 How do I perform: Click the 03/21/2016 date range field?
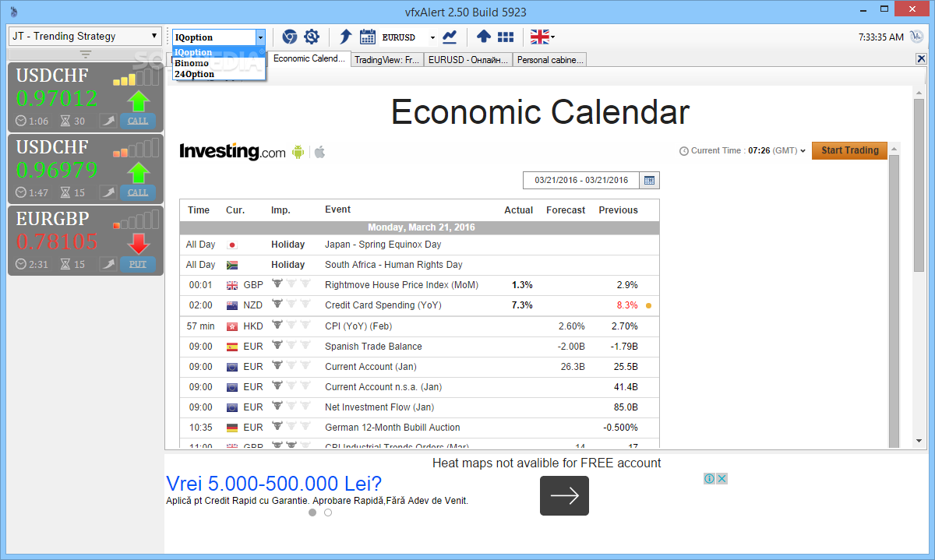click(x=581, y=180)
